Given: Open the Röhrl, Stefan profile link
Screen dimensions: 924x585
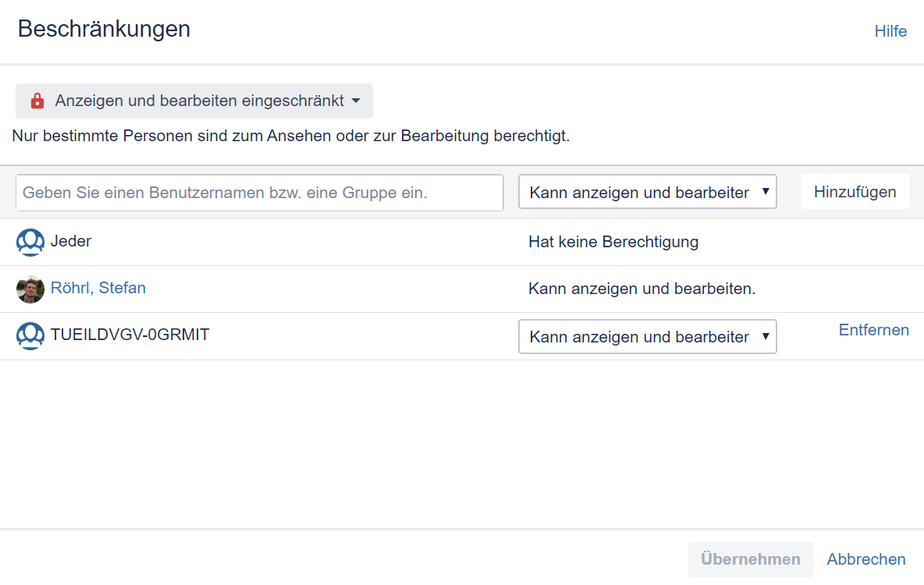Looking at the screenshot, I should point(98,288).
